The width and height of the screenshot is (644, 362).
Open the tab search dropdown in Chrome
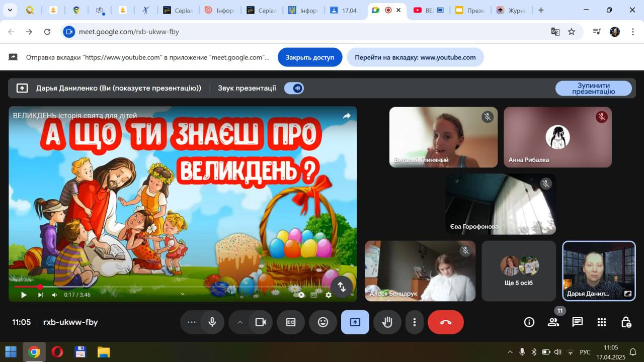coord(10,10)
